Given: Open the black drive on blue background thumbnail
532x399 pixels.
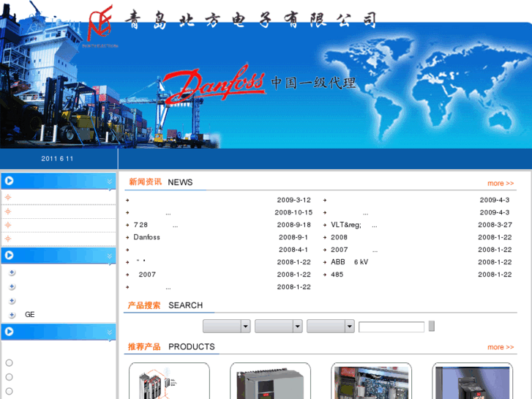Looking at the screenshot, I should coord(472,381).
